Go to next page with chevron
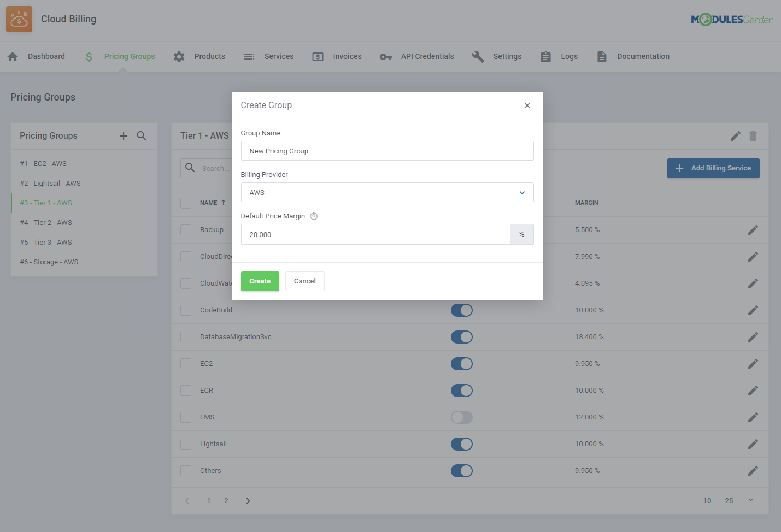The height and width of the screenshot is (532, 781). click(248, 501)
